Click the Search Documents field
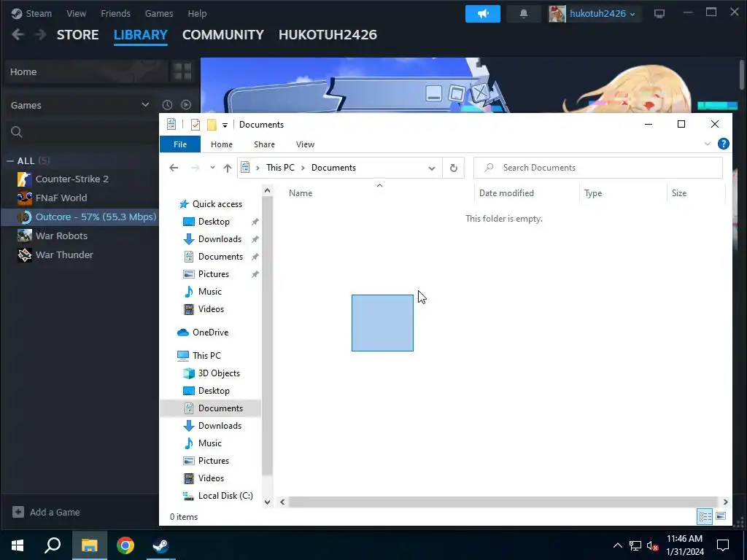The image size is (747, 560). click(x=598, y=168)
